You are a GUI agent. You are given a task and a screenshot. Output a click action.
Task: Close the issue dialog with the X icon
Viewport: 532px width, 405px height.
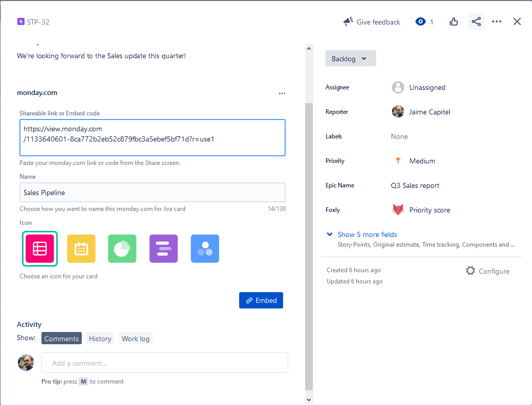point(517,22)
